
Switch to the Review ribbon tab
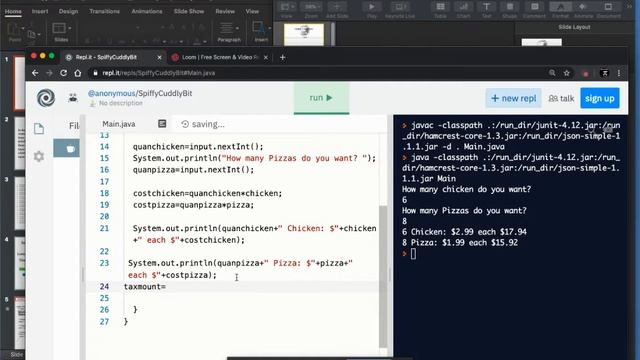click(225, 11)
